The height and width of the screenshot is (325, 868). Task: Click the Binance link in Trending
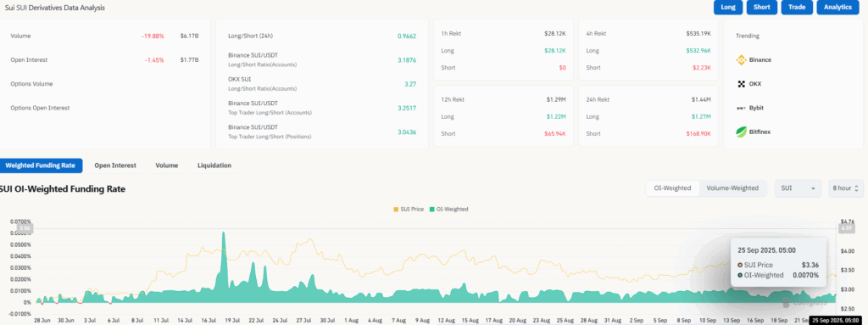pos(760,60)
